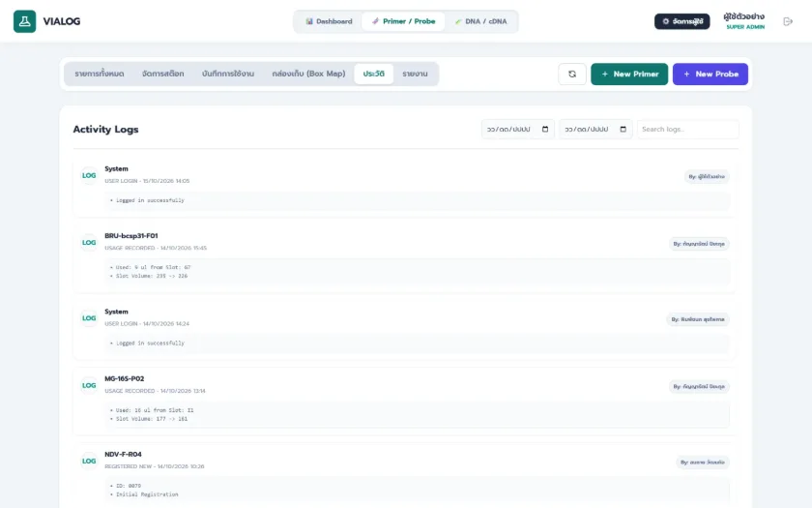Image resolution: width=812 pixels, height=508 pixels.
Task: Open the รายงาน tab
Action: coord(415,74)
